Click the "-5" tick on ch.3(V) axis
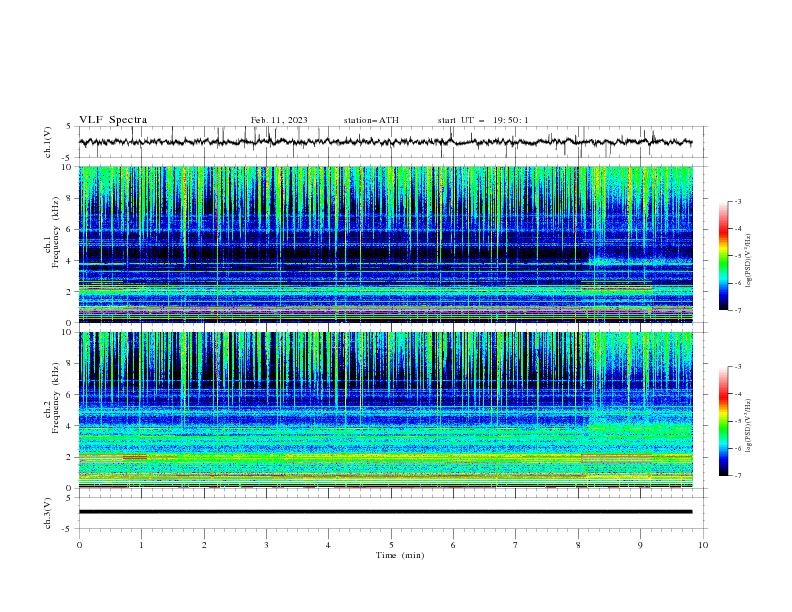 (x=68, y=529)
